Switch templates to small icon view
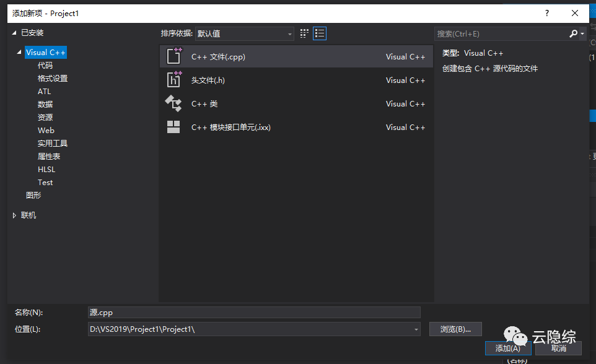This screenshot has width=596, height=364. click(303, 33)
